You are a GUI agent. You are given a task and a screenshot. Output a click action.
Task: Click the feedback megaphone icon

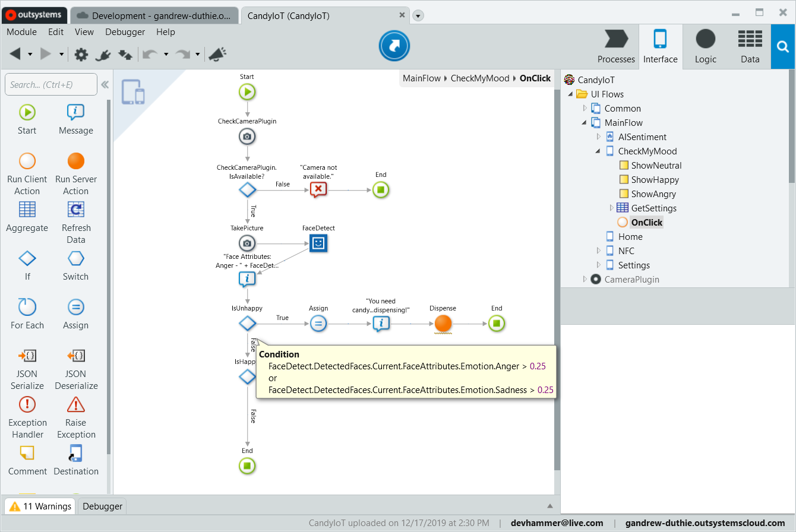(x=216, y=55)
